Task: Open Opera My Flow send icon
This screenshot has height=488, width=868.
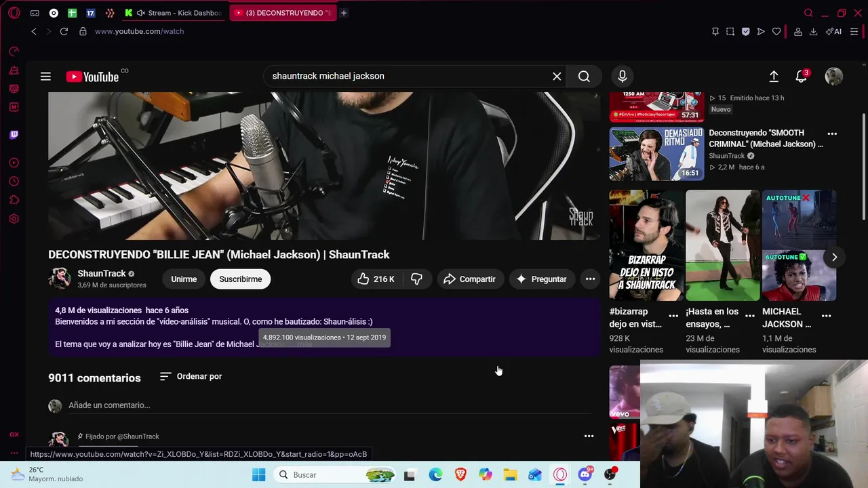Action: pyautogui.click(x=761, y=31)
